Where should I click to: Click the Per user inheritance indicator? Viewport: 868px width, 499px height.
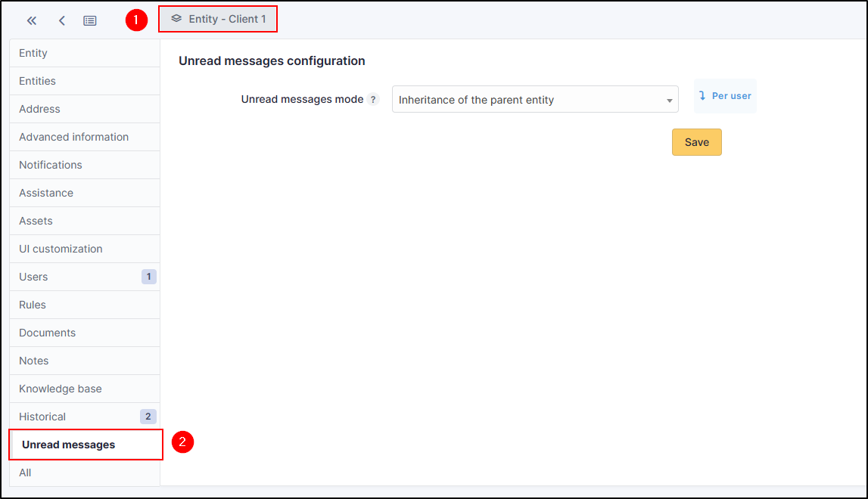pyautogui.click(x=725, y=96)
